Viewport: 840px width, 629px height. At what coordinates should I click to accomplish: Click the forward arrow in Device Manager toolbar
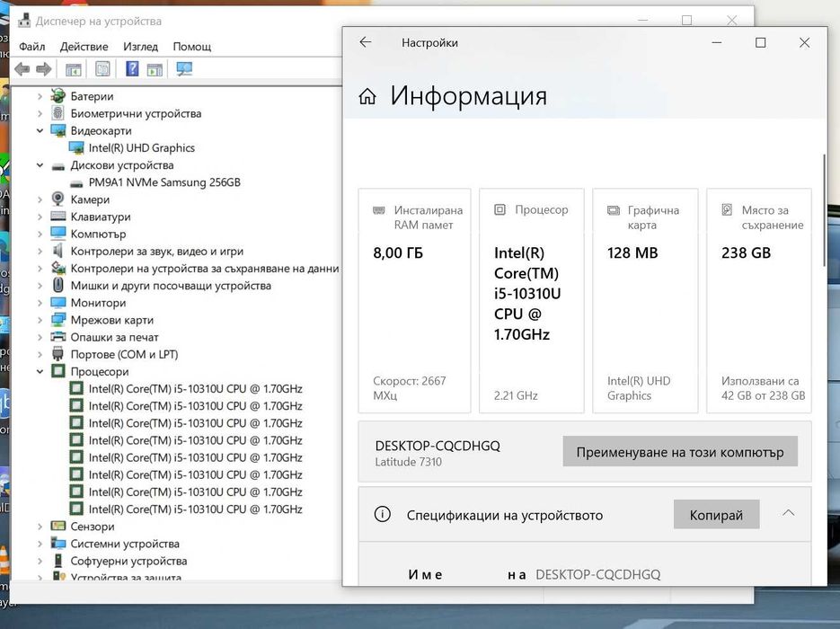(43, 69)
